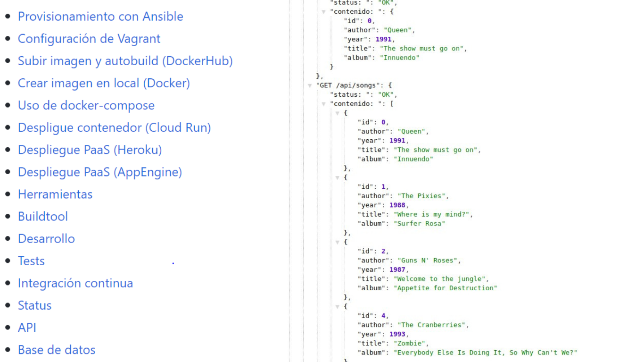Select the year value 1987
This screenshot has width=644, height=362.
[x=397, y=269]
